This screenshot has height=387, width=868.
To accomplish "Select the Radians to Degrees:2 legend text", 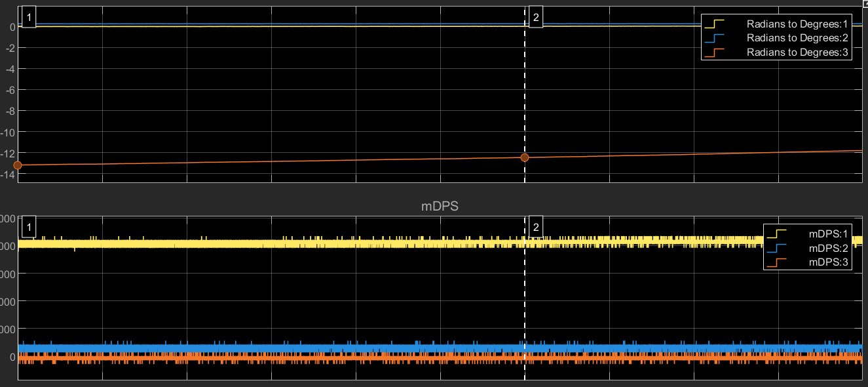I will coord(797,37).
